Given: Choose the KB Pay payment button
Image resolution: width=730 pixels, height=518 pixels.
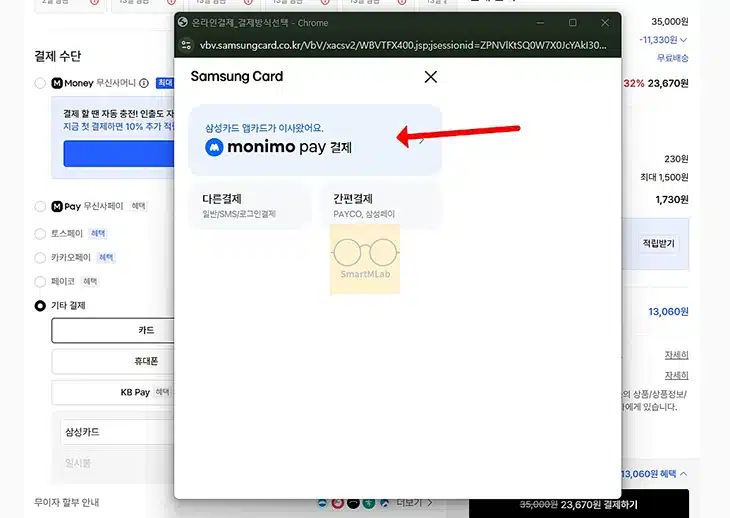Looking at the screenshot, I should (113, 392).
